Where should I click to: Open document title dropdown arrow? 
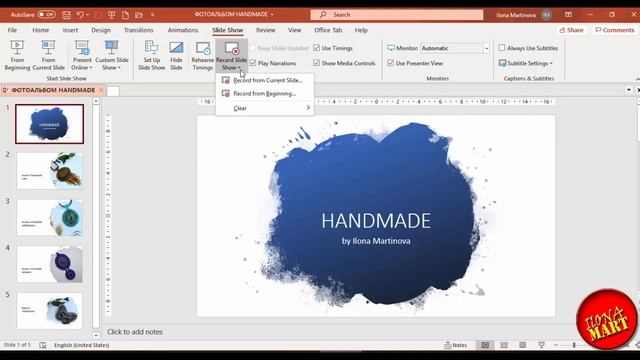(272, 14)
